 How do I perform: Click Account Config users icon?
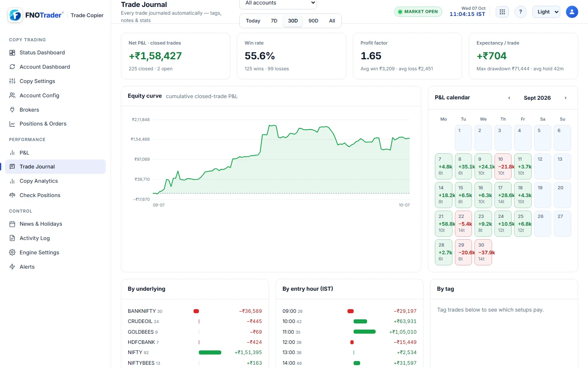coord(12,96)
